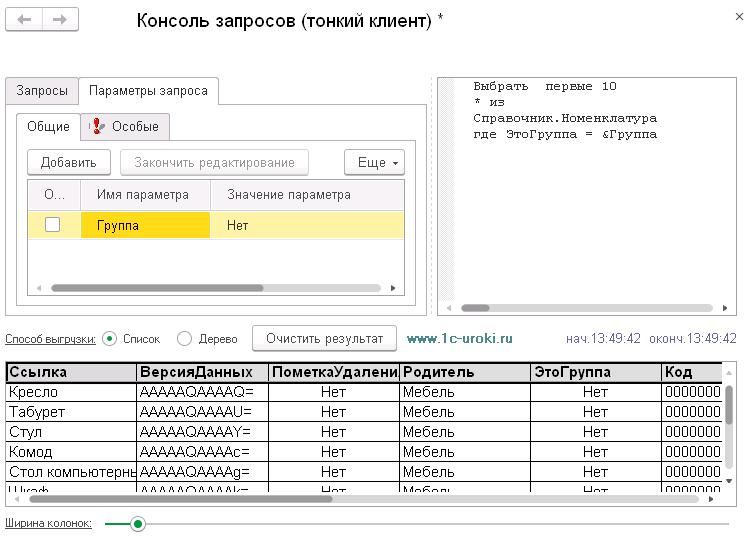Click the forward navigation arrow

click(x=60, y=20)
